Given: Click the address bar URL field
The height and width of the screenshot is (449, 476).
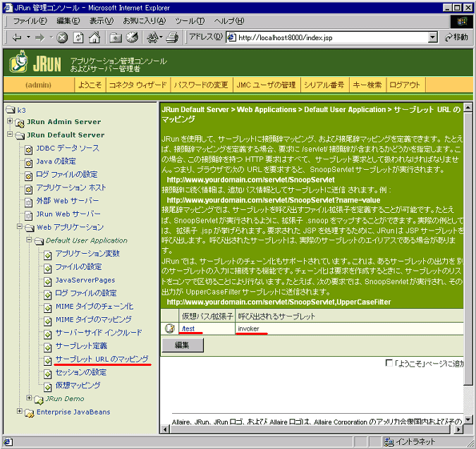Looking at the screenshot, I should coord(328,37).
